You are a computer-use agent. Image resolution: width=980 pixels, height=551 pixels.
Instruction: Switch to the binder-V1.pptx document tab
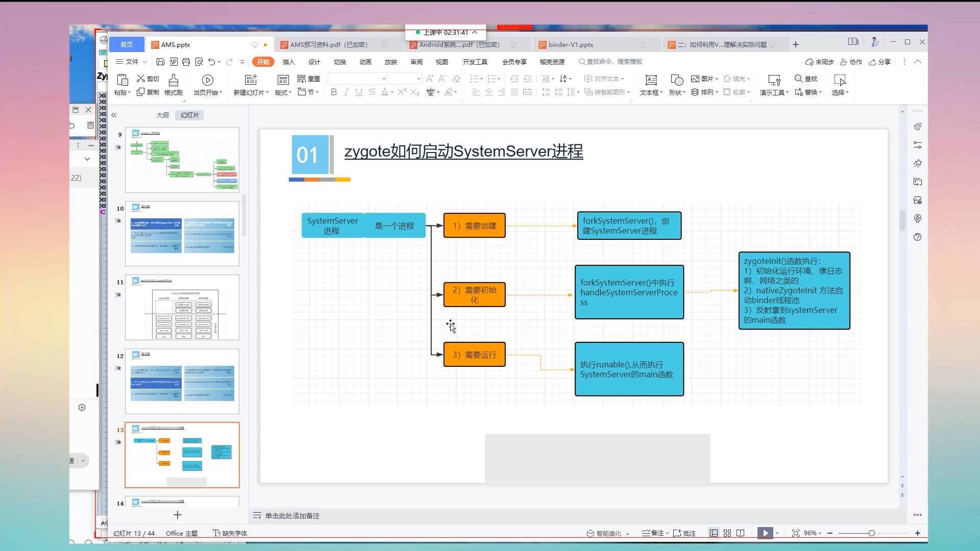click(x=571, y=45)
